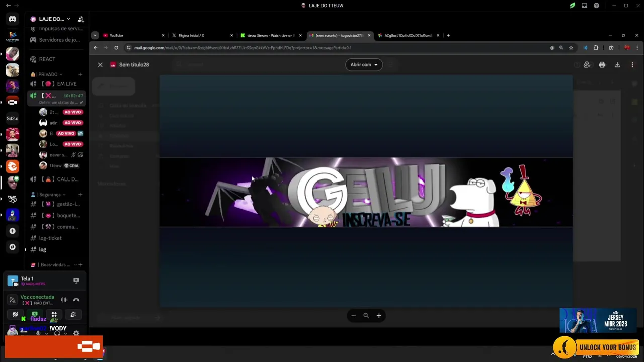The height and width of the screenshot is (362, 644).
Task: Edit voice channel status pencil icon
Action: (81, 102)
